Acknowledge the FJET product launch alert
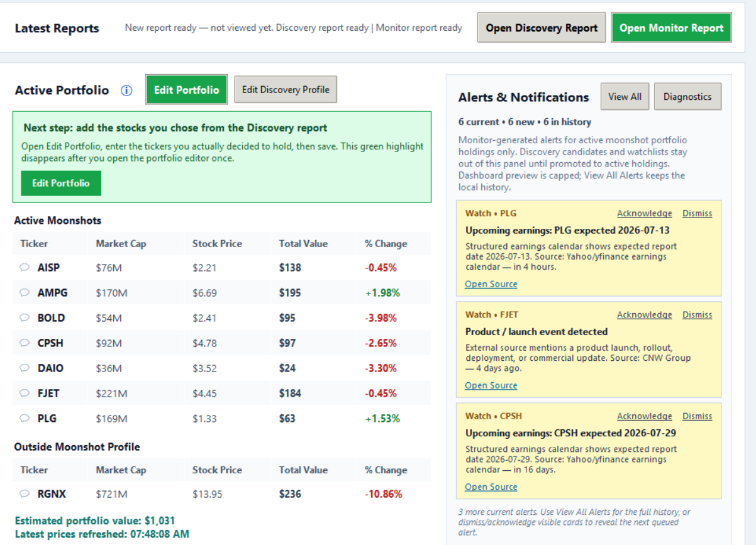The width and height of the screenshot is (756, 545). [x=644, y=315]
